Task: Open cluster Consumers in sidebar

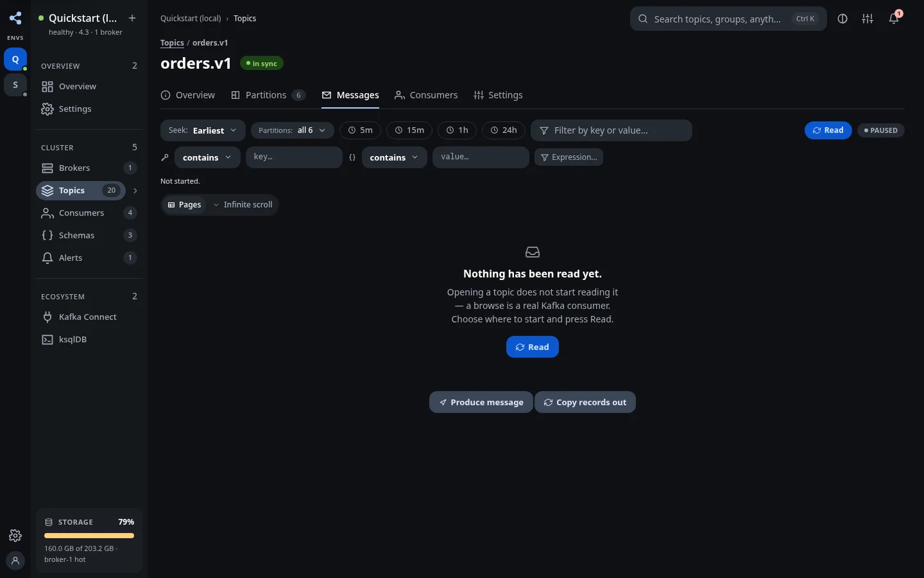Action: 89,213
